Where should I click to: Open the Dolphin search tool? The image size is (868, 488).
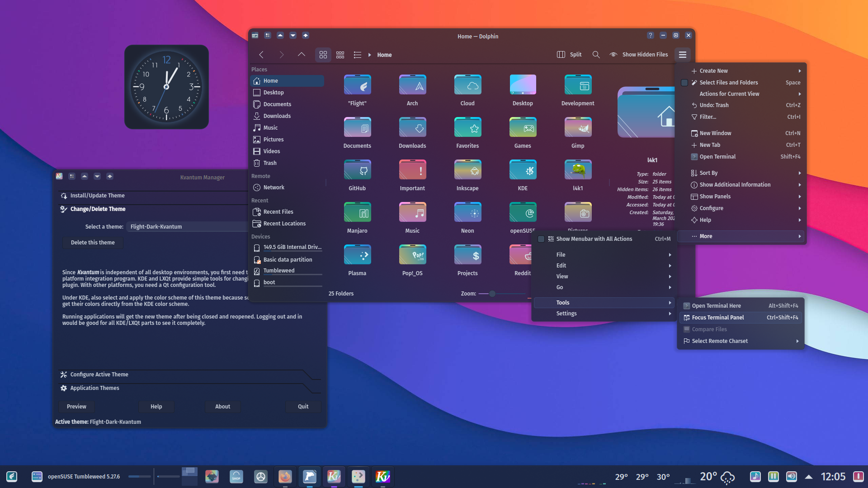[596, 55]
